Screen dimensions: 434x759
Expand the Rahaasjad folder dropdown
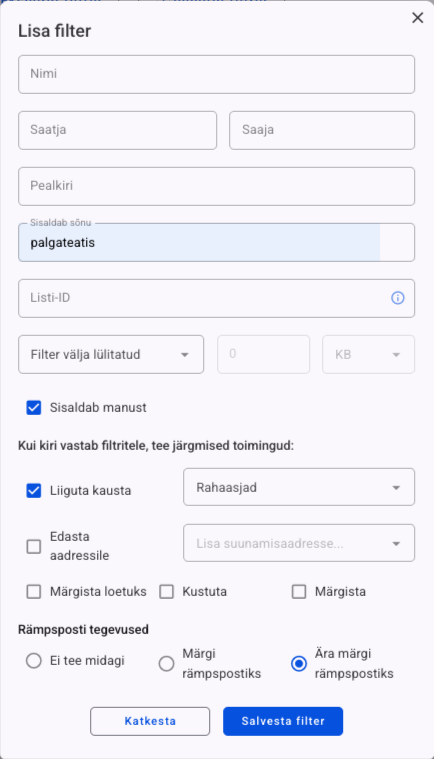coord(299,487)
